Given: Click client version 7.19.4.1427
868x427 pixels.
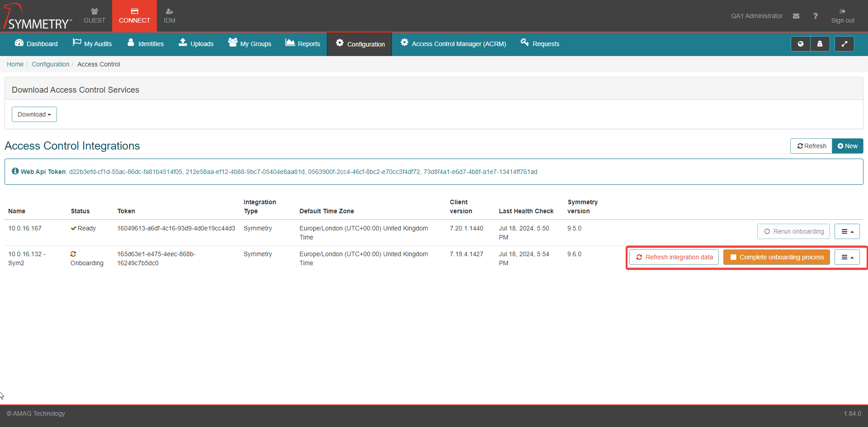Looking at the screenshot, I should click(x=467, y=254).
